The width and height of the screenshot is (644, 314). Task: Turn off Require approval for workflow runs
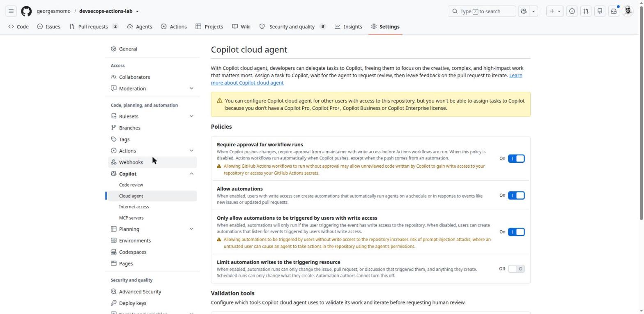(516, 159)
